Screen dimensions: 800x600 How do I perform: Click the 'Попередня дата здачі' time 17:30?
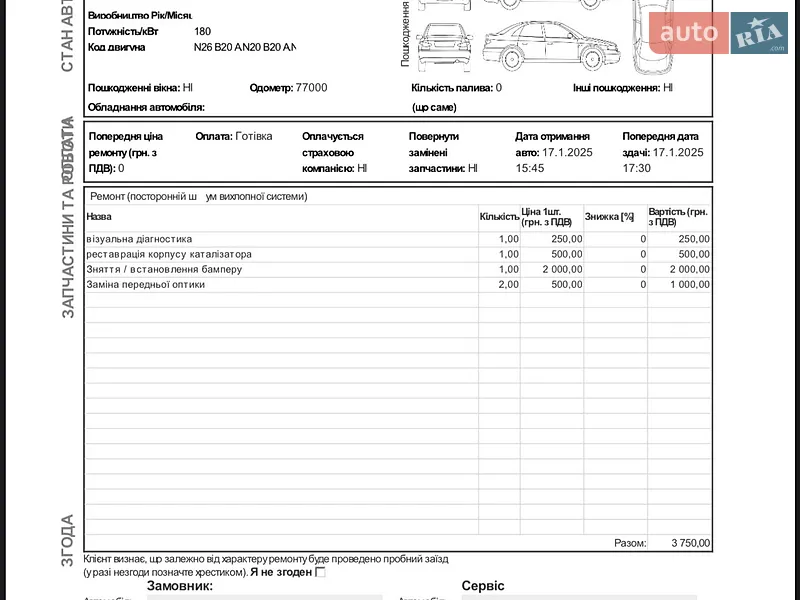click(x=636, y=168)
